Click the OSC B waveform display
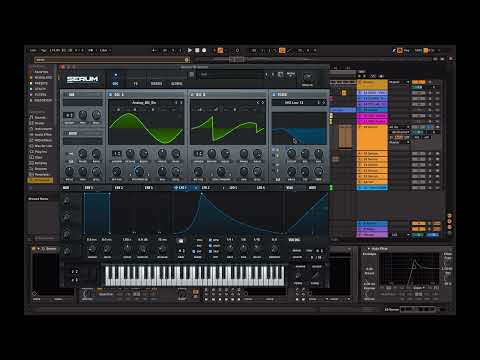The width and height of the screenshot is (480, 360). tap(228, 128)
